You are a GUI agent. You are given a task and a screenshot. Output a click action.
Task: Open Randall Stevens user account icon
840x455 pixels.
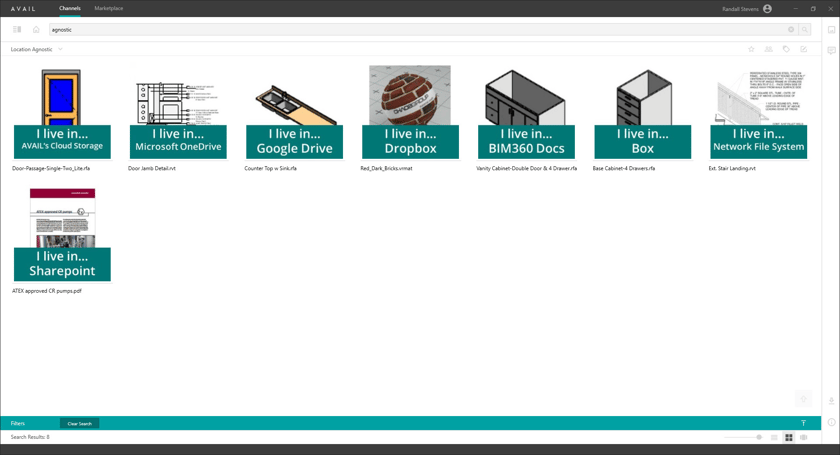pyautogui.click(x=767, y=9)
